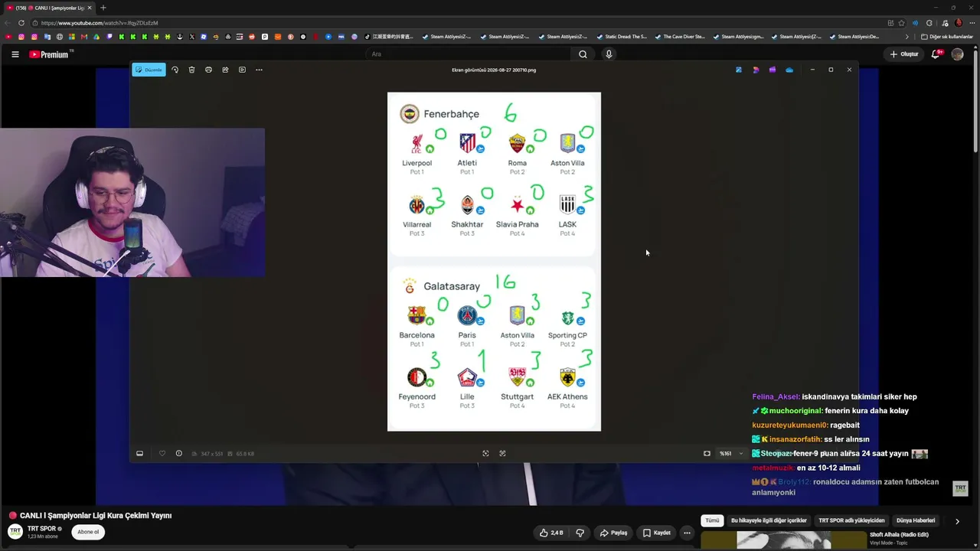Open The Cave Diver Steam bookmark
980x551 pixels.
click(x=679, y=37)
